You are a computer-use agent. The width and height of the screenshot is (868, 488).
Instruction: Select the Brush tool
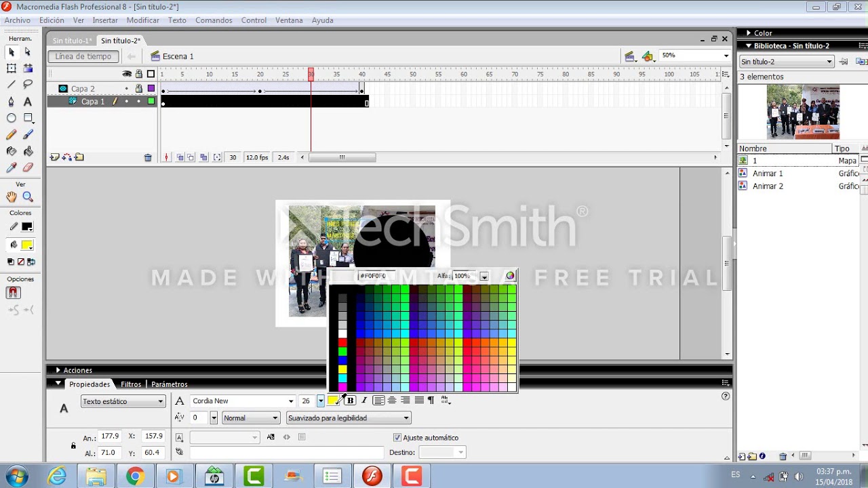click(28, 135)
